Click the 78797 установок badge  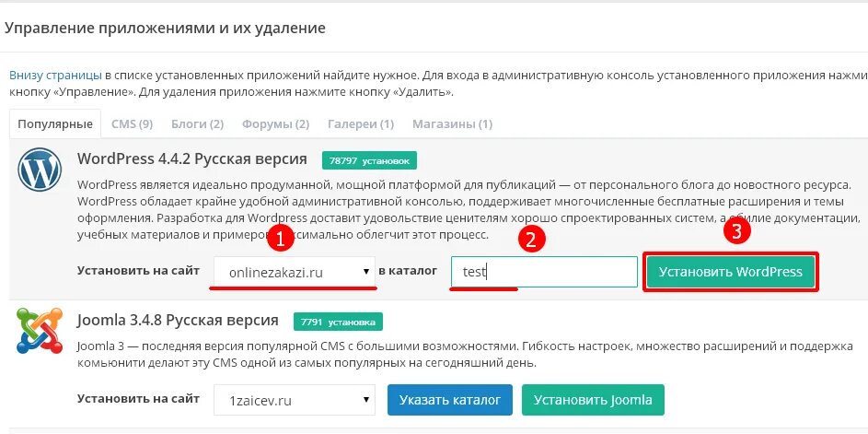click(369, 160)
